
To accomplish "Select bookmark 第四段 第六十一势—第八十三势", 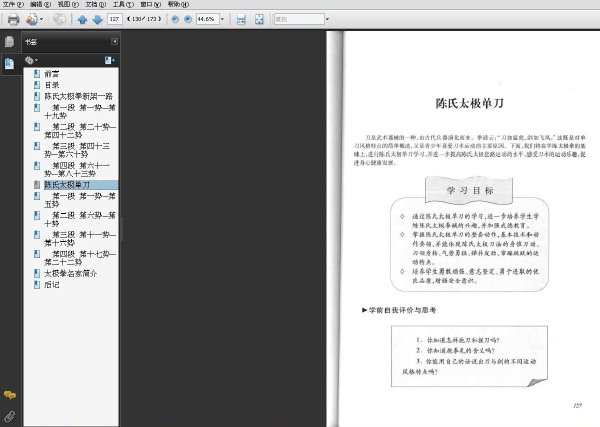I will [x=77, y=169].
